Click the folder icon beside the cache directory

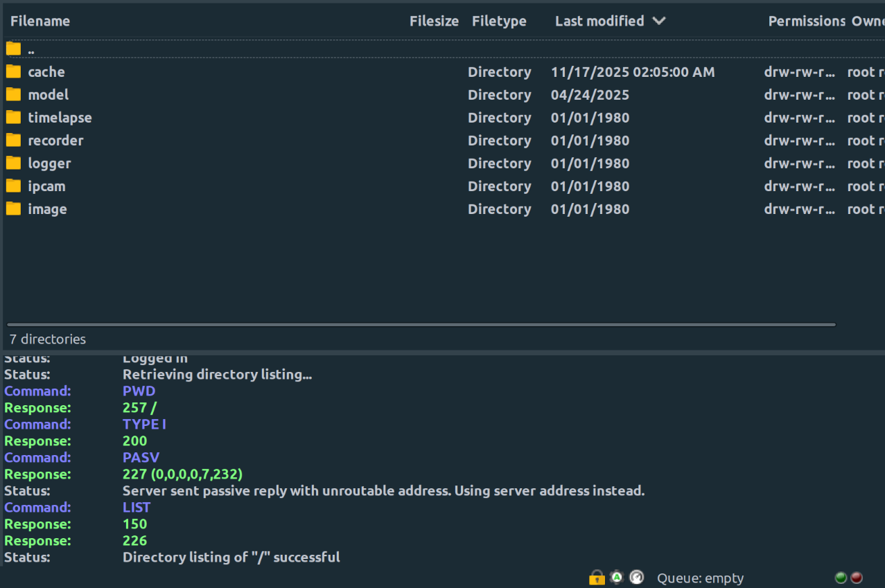tap(12, 71)
